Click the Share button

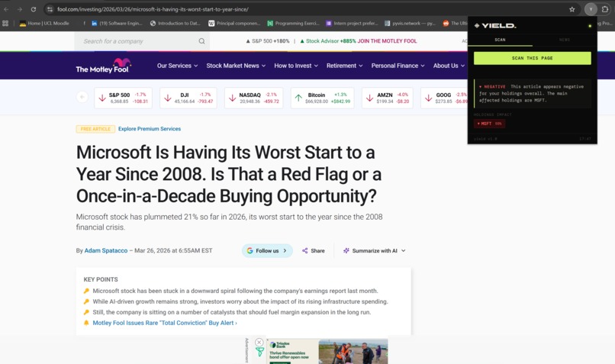(314, 250)
